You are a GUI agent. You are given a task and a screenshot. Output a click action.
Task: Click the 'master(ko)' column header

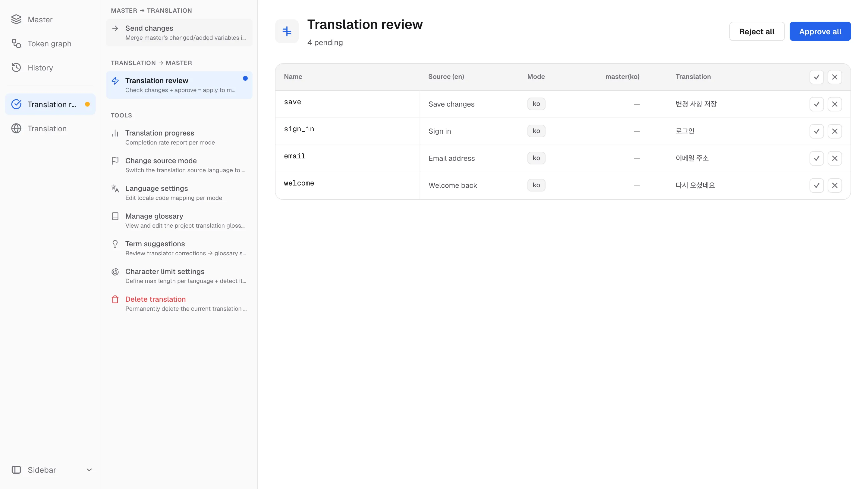point(622,77)
